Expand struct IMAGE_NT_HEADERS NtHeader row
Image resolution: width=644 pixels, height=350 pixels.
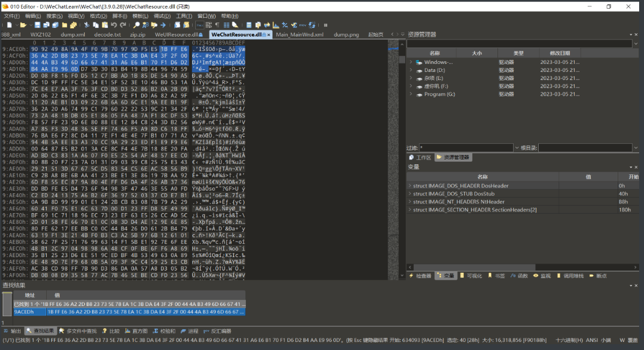(410, 202)
